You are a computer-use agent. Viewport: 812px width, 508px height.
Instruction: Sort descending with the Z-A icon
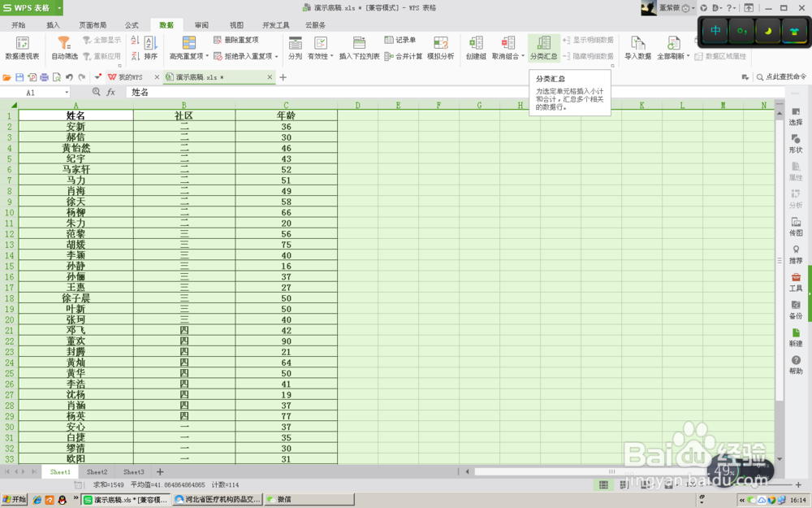coord(135,56)
